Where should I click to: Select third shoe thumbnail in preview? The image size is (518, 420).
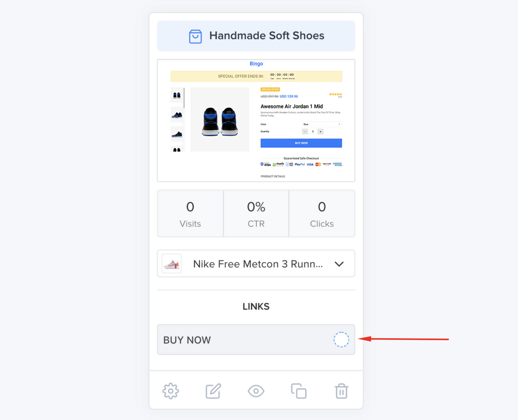coord(177,134)
